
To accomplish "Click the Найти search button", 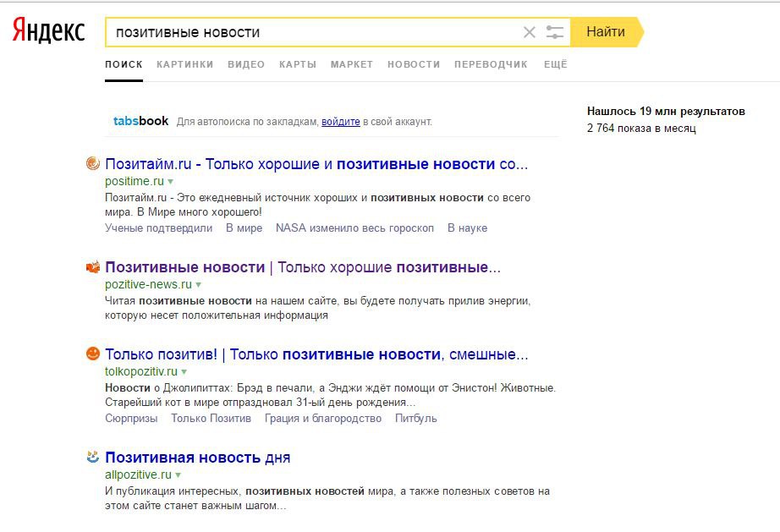I will [x=607, y=32].
